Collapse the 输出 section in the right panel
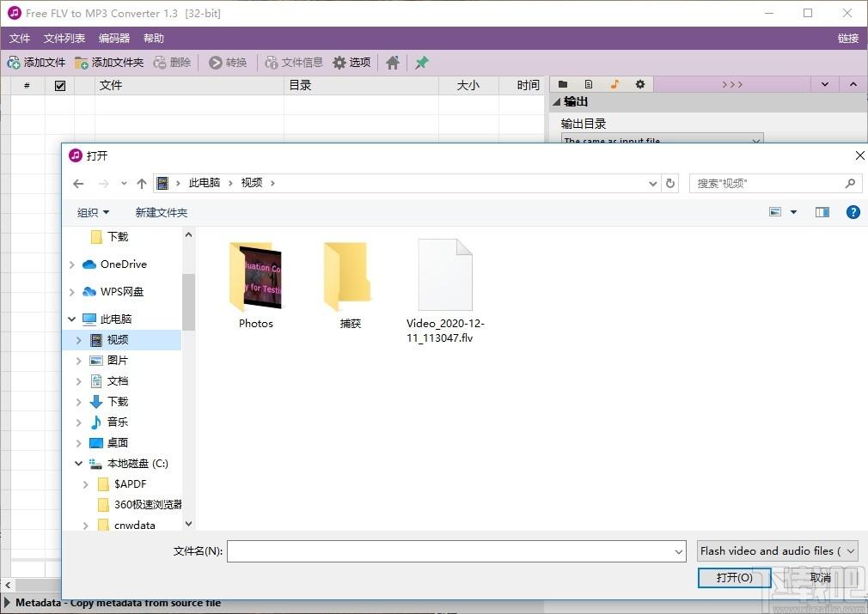The image size is (868, 614). point(556,102)
